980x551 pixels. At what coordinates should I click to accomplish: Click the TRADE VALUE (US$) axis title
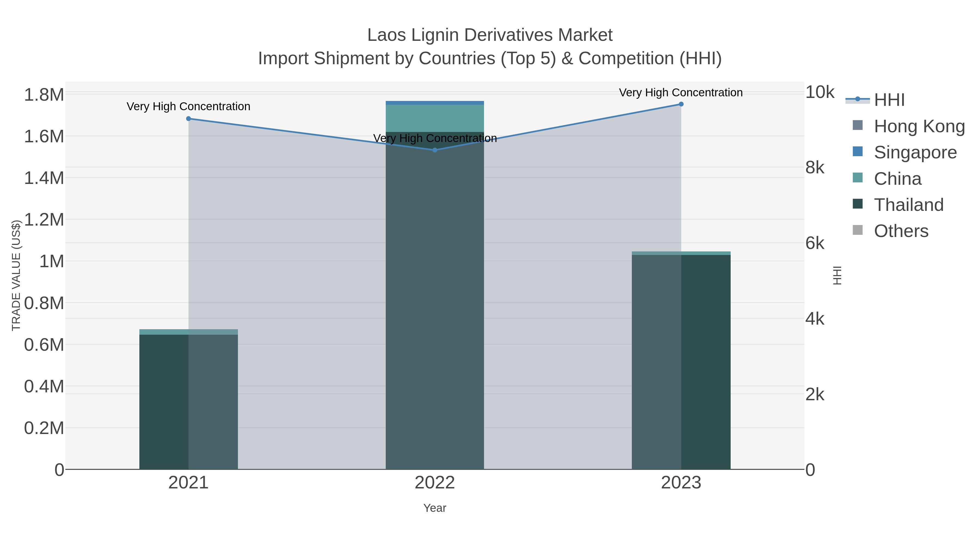[x=16, y=275]
